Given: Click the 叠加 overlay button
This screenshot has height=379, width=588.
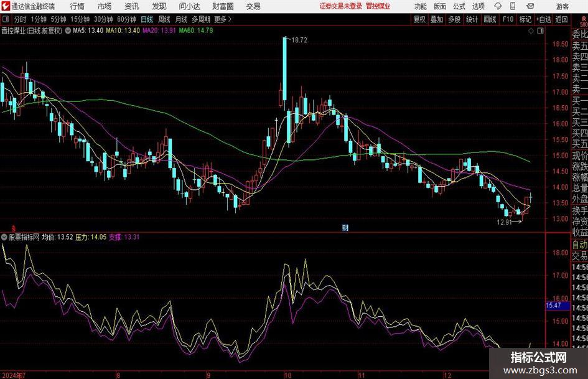Looking at the screenshot, I should coord(437,19).
